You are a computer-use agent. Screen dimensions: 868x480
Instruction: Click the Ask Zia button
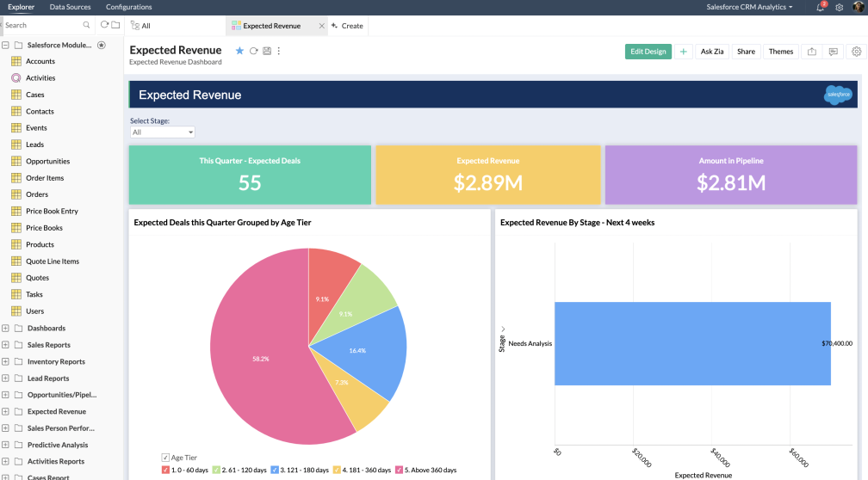[x=712, y=52]
